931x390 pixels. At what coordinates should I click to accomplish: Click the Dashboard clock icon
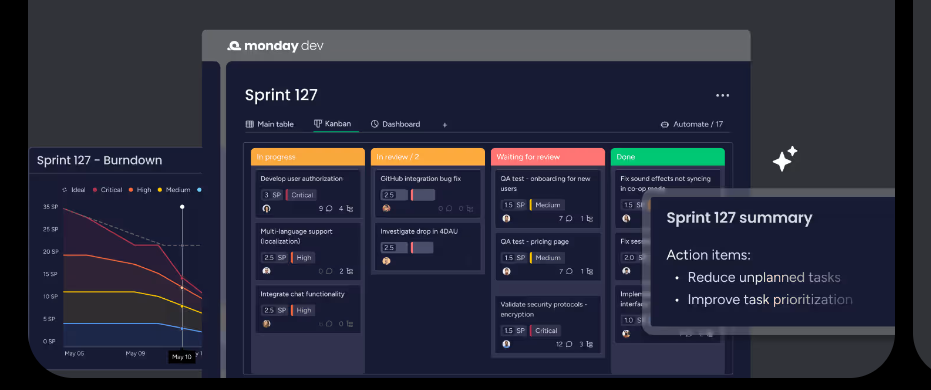[x=375, y=124]
